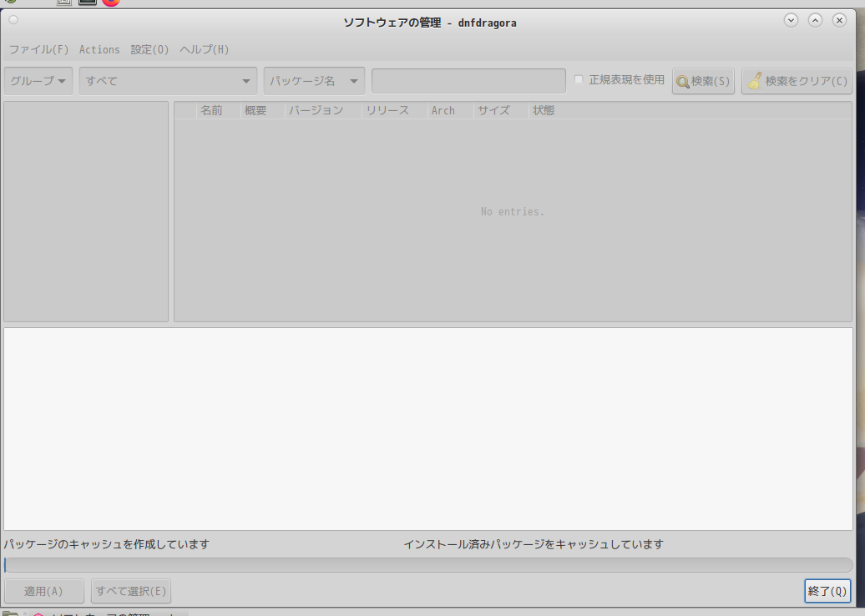Open the ファイル(F) menu

point(38,49)
